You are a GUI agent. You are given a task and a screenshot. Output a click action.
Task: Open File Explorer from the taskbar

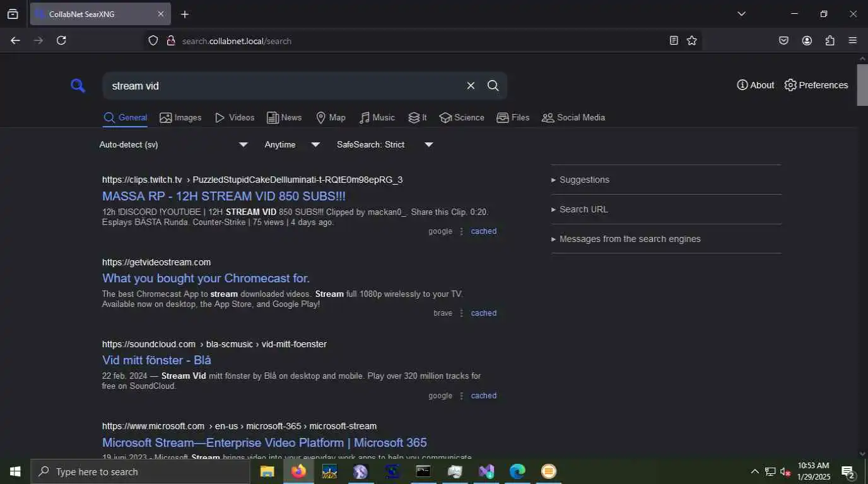click(267, 471)
